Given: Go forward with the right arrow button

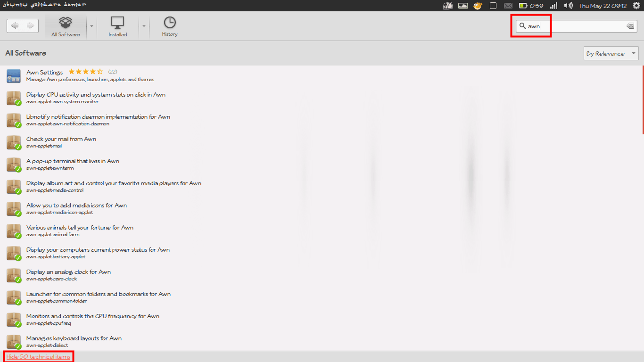Looking at the screenshot, I should tap(31, 26).
